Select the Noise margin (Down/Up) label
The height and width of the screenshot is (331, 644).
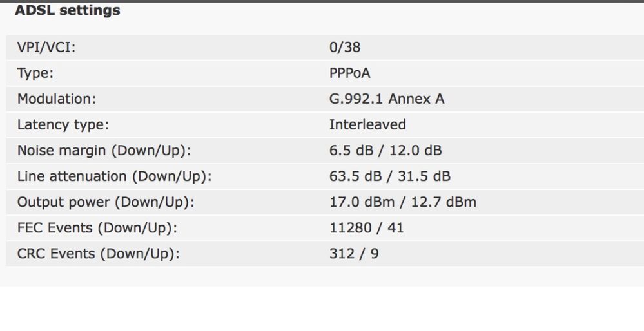click(x=104, y=151)
